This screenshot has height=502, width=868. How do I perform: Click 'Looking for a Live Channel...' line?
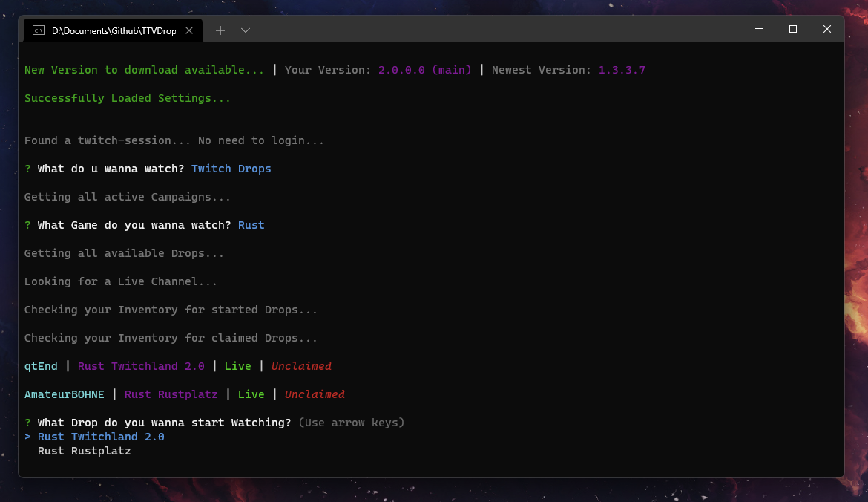[121, 281]
